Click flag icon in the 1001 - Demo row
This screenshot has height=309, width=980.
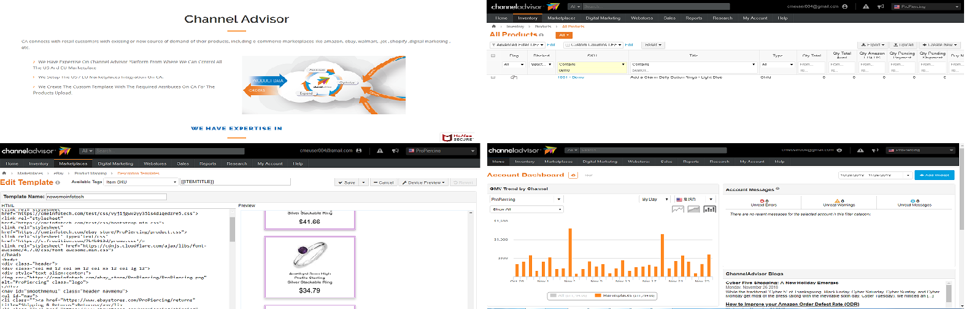coord(514,77)
